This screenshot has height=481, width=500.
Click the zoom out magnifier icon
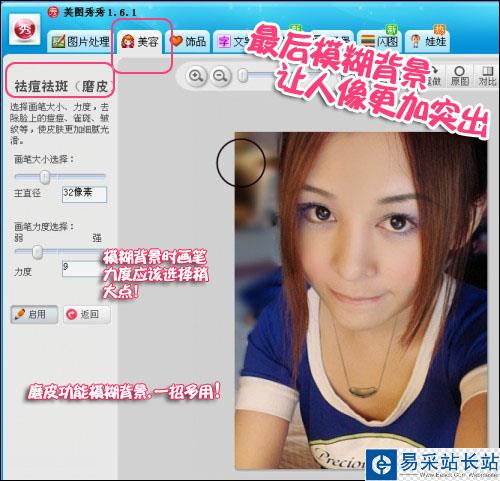pyautogui.click(x=221, y=76)
